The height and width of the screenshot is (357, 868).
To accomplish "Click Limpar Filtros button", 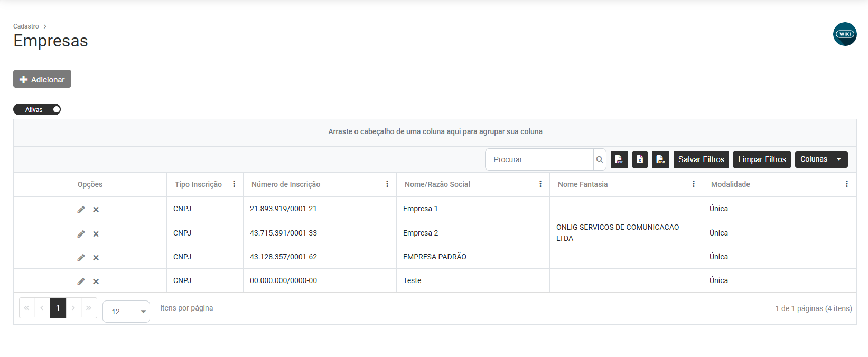I will click(762, 159).
